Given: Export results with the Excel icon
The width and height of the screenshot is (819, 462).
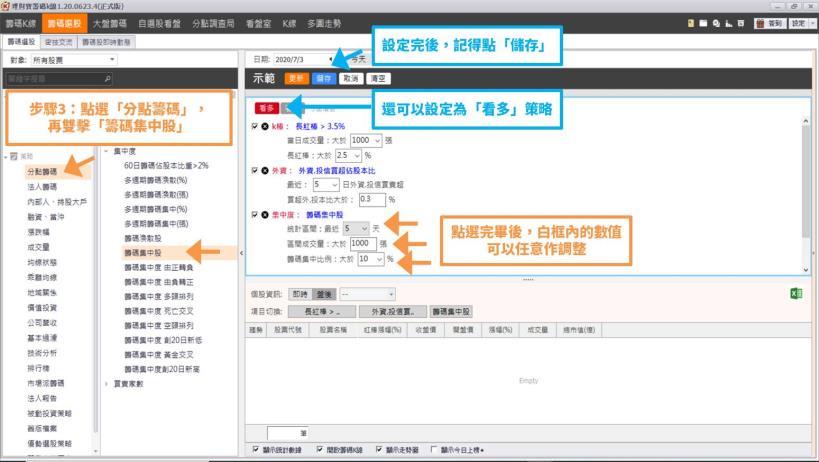Looking at the screenshot, I should (x=796, y=293).
